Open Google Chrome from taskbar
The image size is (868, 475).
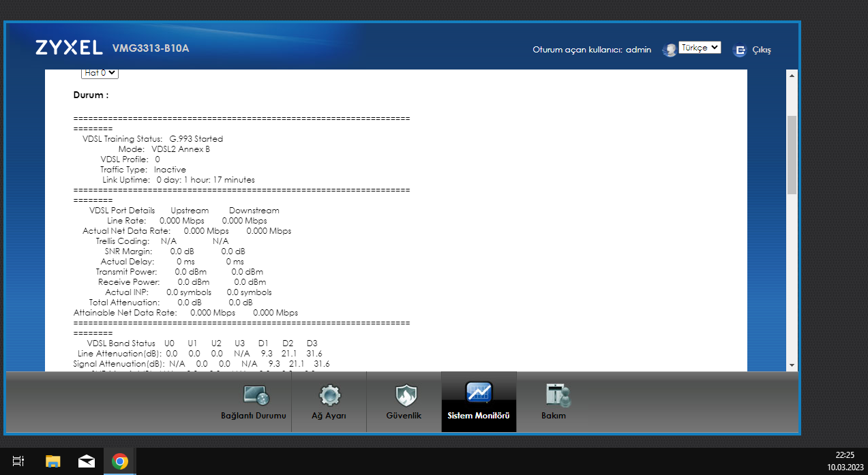120,461
